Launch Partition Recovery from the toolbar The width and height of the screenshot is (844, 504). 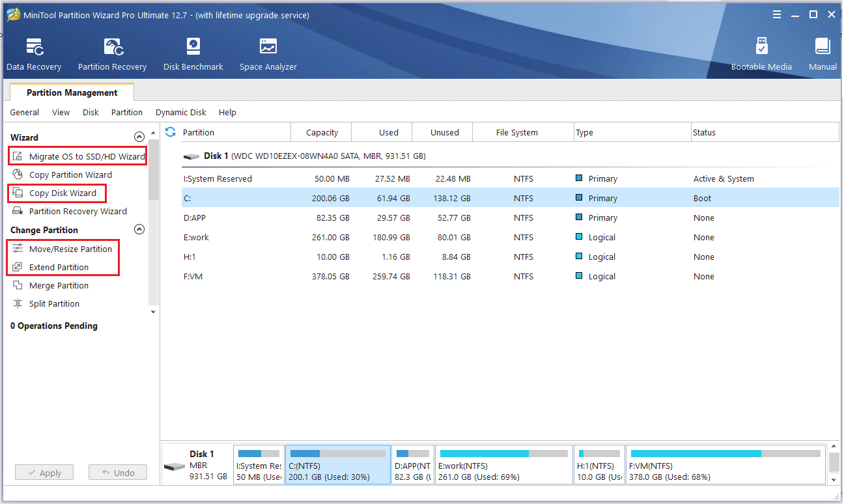coord(112,55)
